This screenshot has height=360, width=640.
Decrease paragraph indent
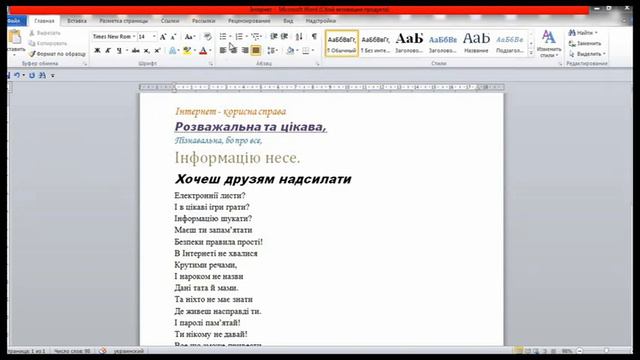coord(274,37)
